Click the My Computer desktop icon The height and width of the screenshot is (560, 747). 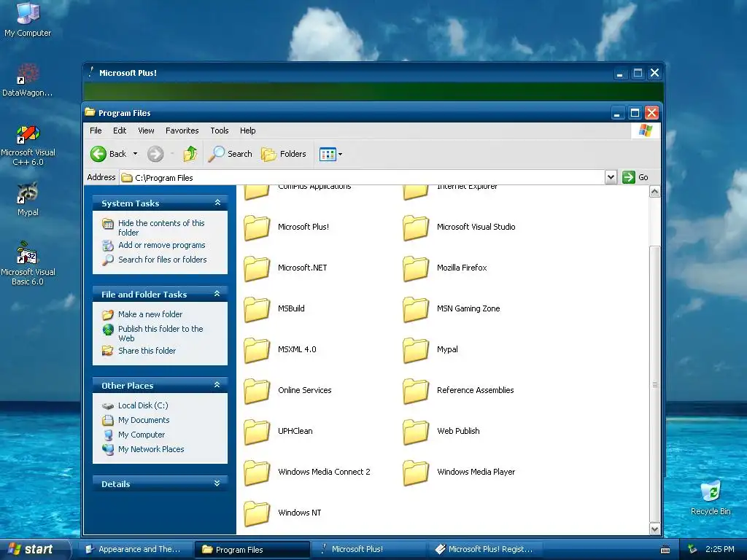coord(28,19)
